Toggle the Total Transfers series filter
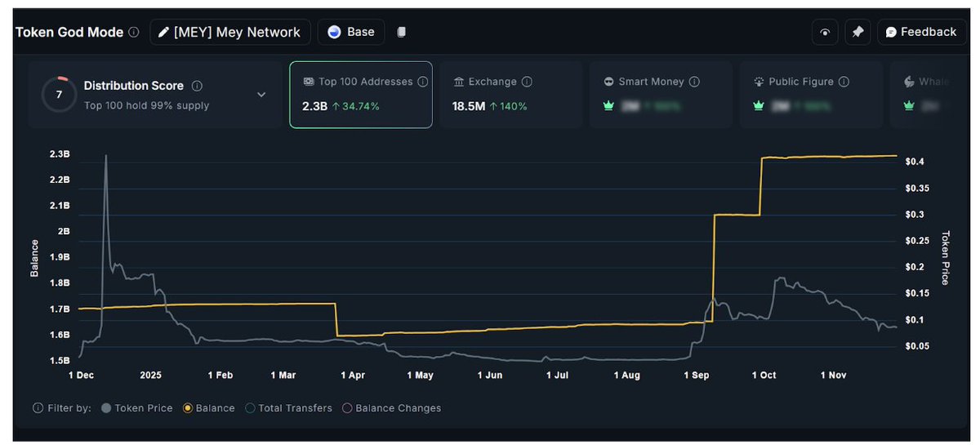 [x=288, y=408]
